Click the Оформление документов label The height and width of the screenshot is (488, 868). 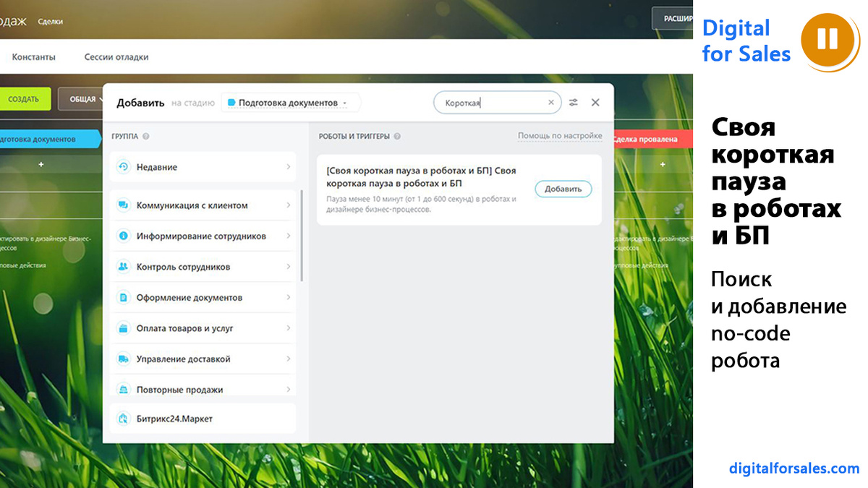190,297
